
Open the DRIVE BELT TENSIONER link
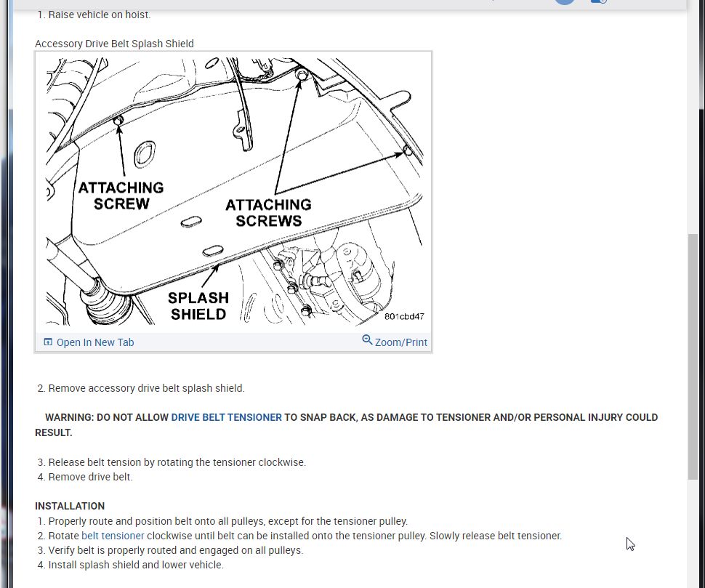[x=226, y=417]
